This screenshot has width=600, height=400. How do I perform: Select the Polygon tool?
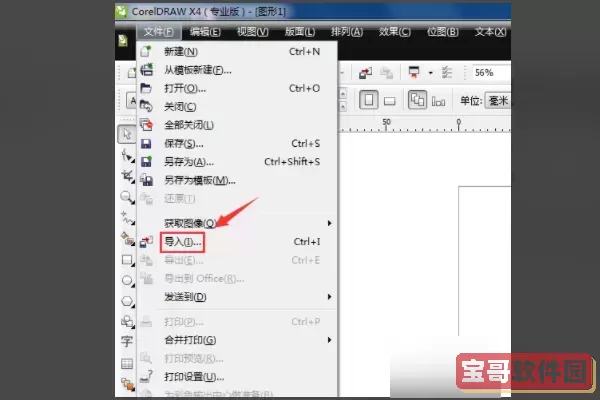pyautogui.click(x=127, y=301)
